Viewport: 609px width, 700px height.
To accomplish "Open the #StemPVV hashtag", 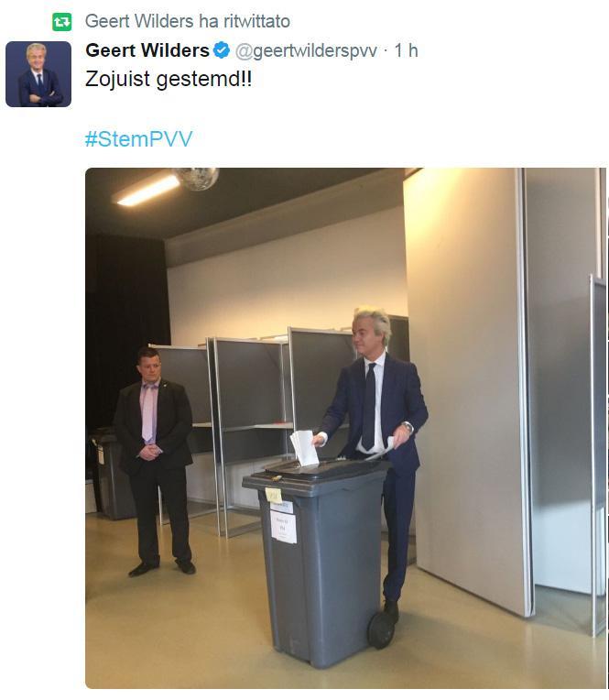I will coord(139,139).
